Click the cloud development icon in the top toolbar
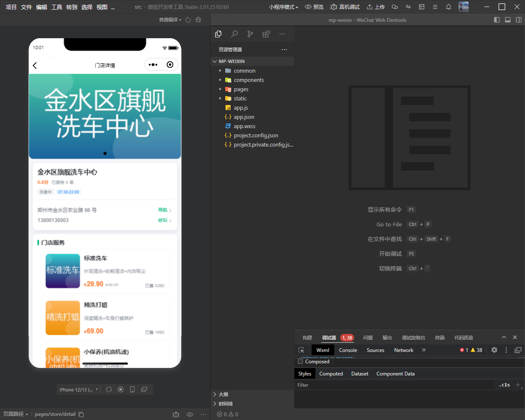Screen dimensions: 525x420 pyautogui.click(x=395, y=7)
